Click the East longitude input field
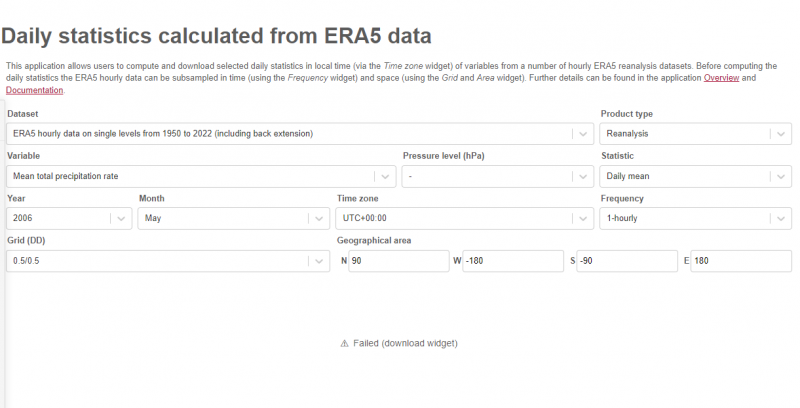This screenshot has width=800, height=408. coord(742,261)
